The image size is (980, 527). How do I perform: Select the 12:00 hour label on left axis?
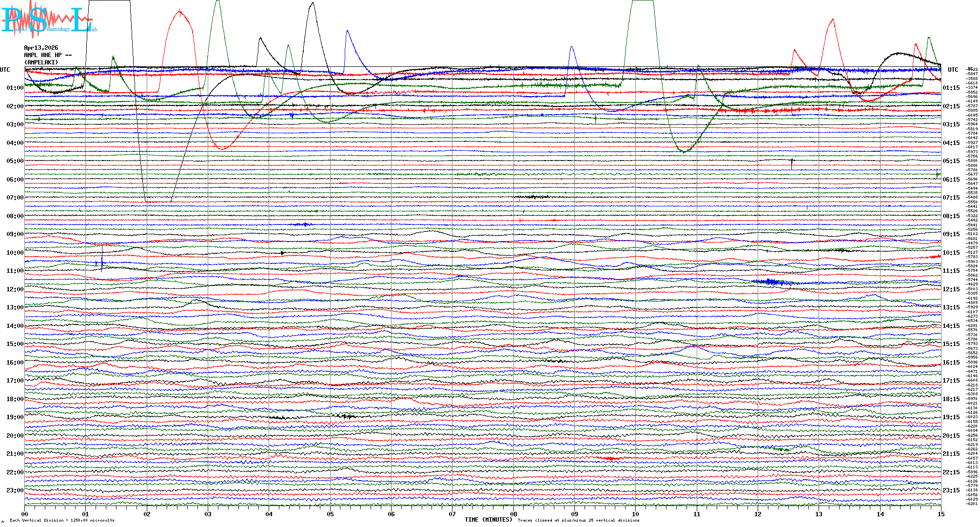[15, 289]
